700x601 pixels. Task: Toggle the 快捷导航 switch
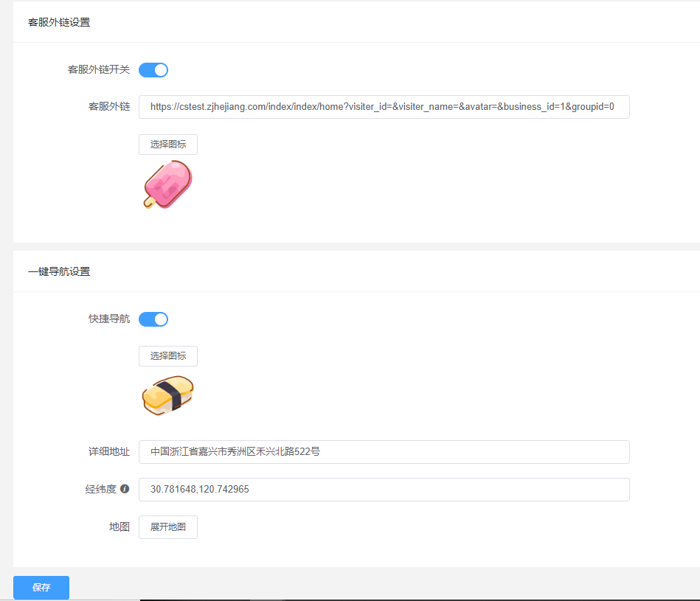click(153, 319)
